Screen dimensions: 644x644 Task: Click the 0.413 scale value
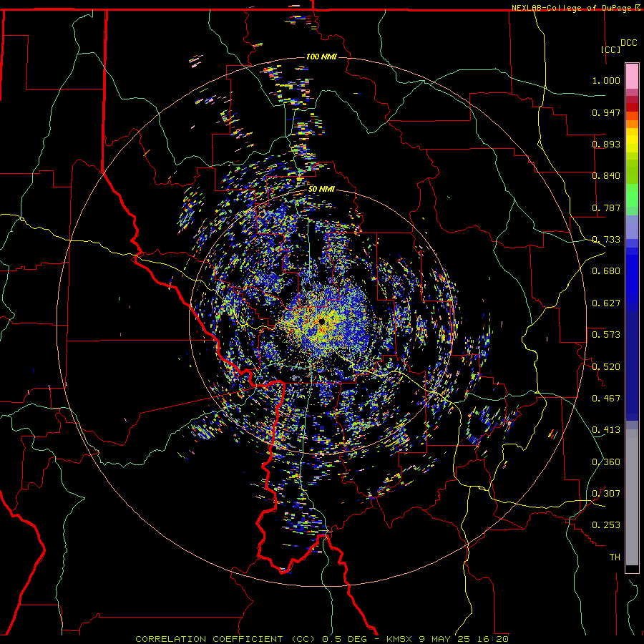pyautogui.click(x=606, y=430)
